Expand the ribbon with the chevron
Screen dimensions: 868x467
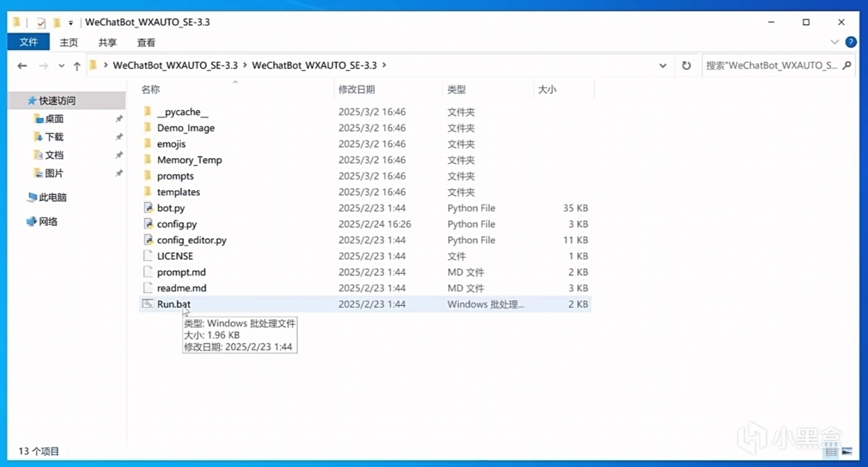835,42
